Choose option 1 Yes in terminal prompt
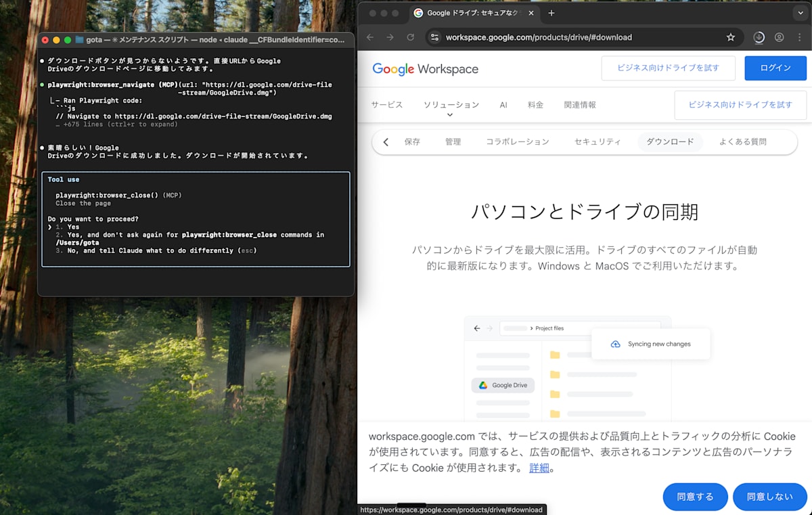 click(68, 227)
